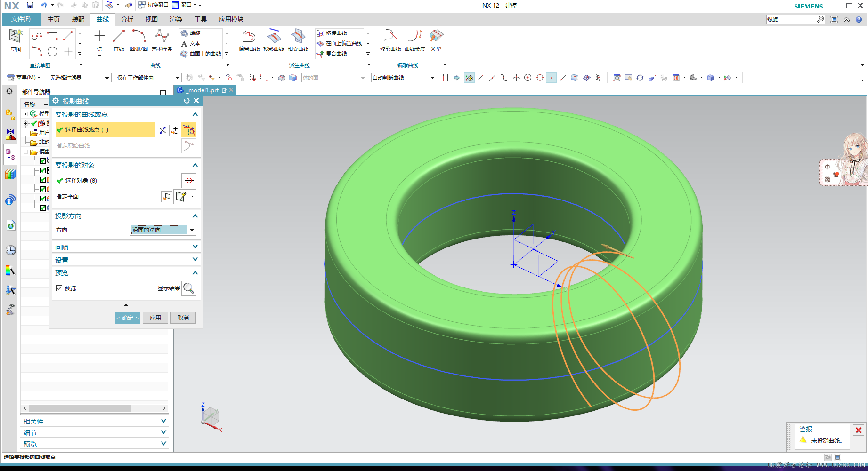Screen dimensions: 868x471
Task: Click the 草图 sketch icon
Action: 16,38
